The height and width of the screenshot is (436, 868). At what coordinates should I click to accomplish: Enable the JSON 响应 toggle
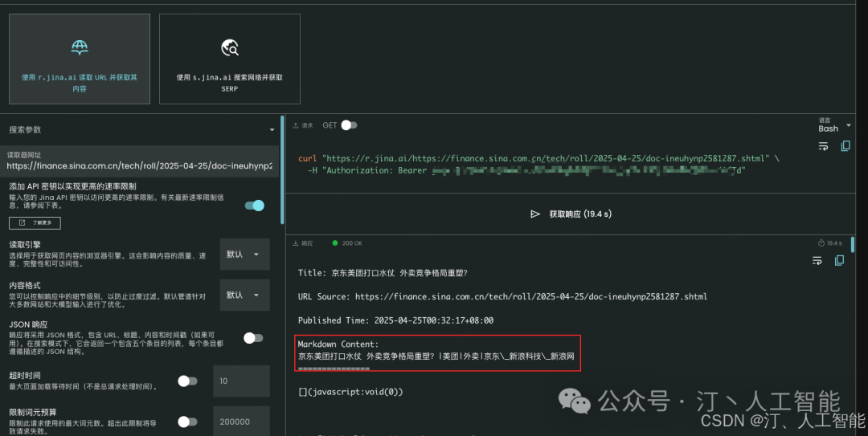coord(253,337)
